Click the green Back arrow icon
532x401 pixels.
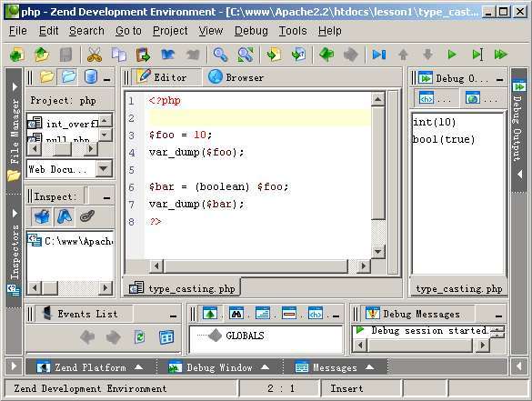click(x=326, y=55)
